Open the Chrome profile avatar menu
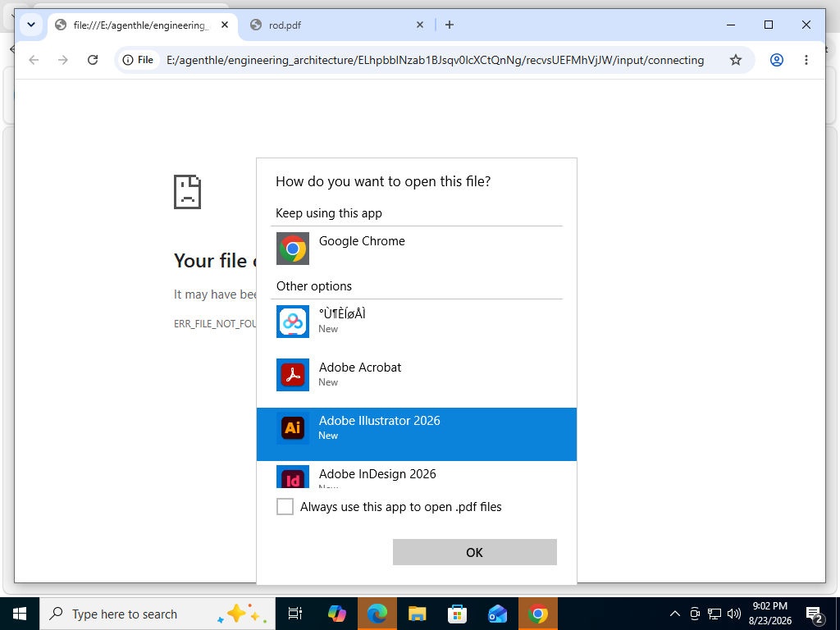The width and height of the screenshot is (840, 630). [x=777, y=60]
